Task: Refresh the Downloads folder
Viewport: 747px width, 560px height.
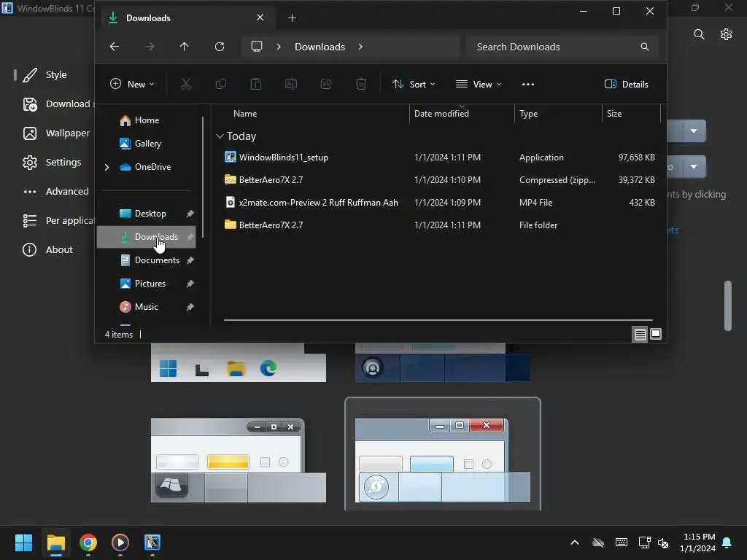Action: pyautogui.click(x=220, y=47)
